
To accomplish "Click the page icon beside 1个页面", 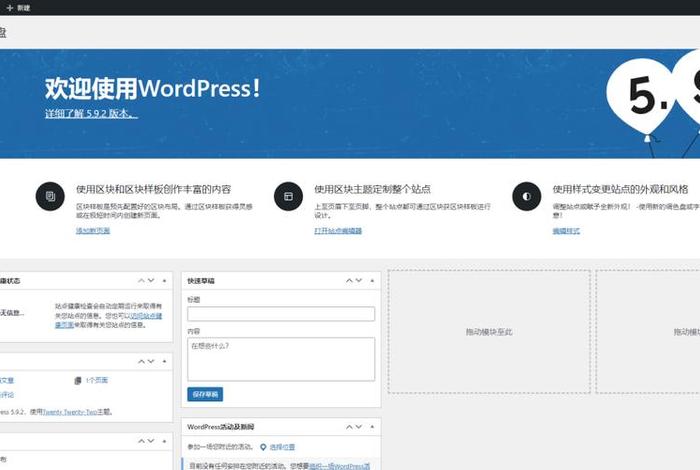I will 78,381.
